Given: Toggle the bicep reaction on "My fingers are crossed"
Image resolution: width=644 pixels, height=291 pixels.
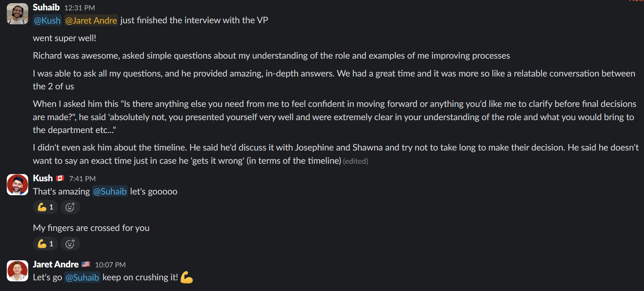Looking at the screenshot, I should pos(45,244).
